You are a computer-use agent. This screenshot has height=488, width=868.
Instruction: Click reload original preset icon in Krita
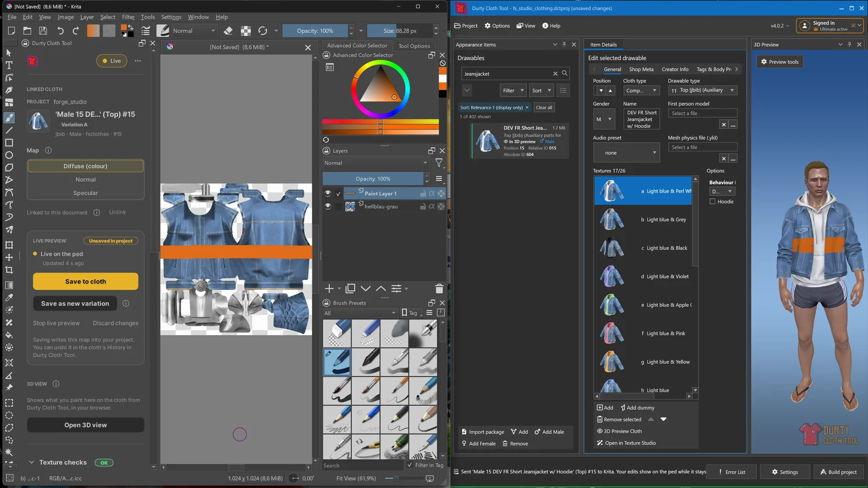tap(263, 31)
